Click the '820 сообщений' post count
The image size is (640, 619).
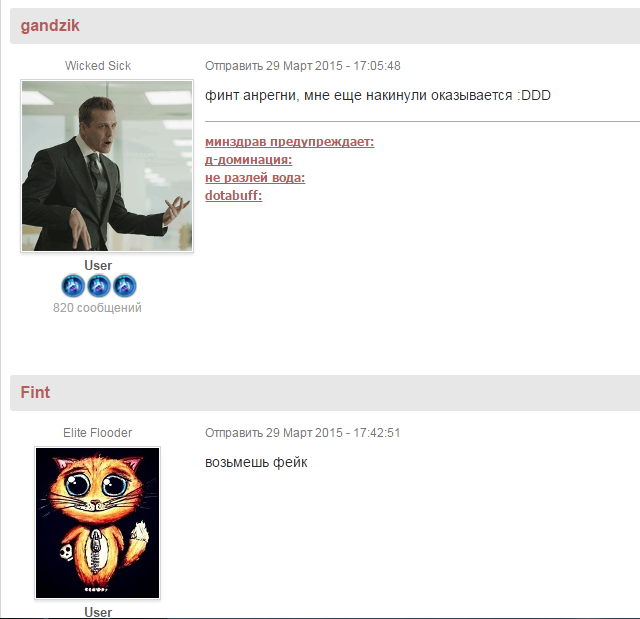click(97, 308)
